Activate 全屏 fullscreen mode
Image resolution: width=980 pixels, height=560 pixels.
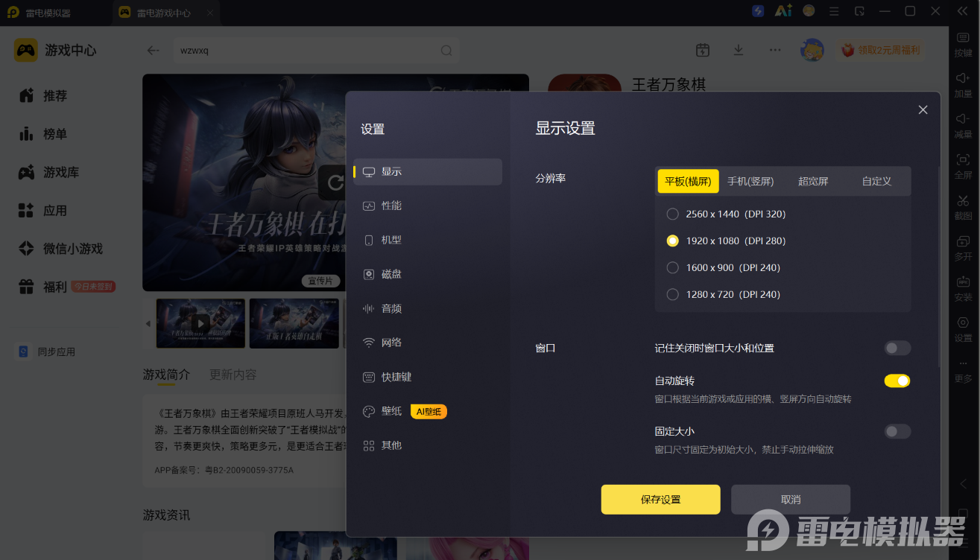pyautogui.click(x=963, y=167)
